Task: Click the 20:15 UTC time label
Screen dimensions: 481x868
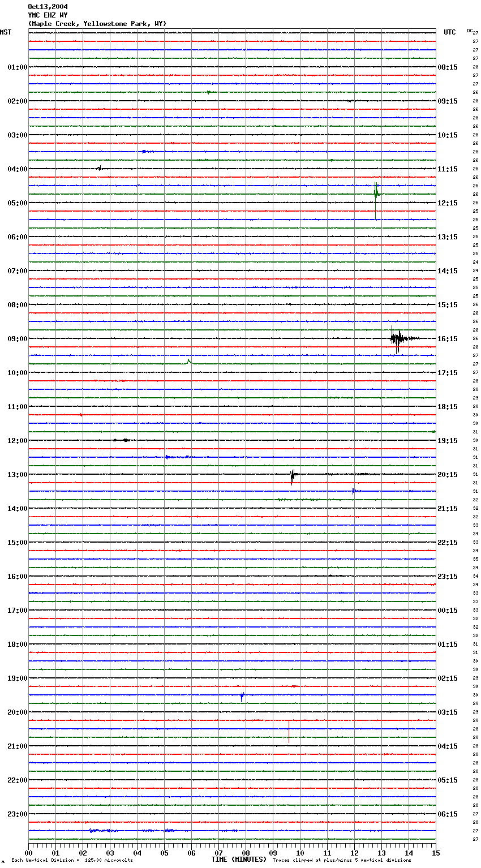Action: pyautogui.click(x=448, y=475)
